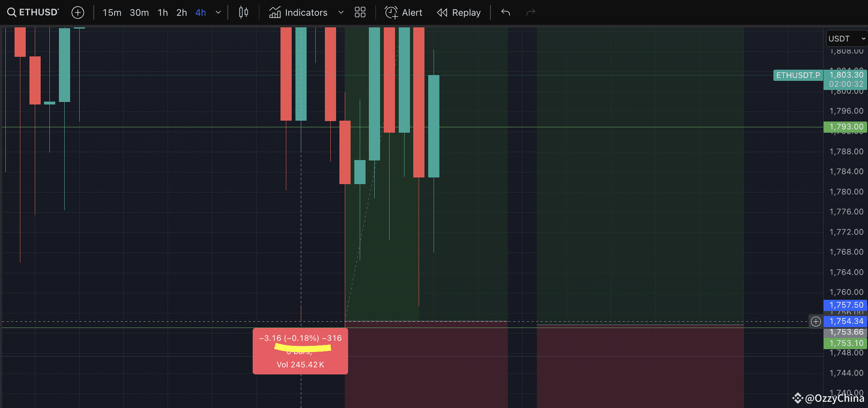This screenshot has width=868, height=408.
Task: Click the red measurement info box
Action: (300, 351)
